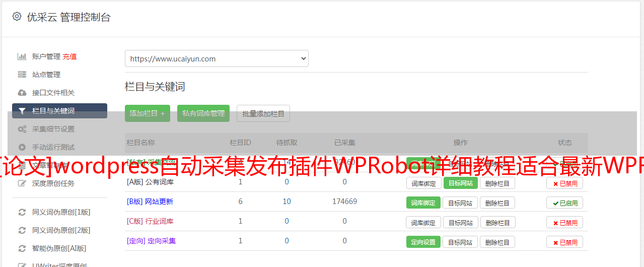Open 私有词库管理
Viewport: 644px width, 267px height.
pyautogui.click(x=203, y=113)
